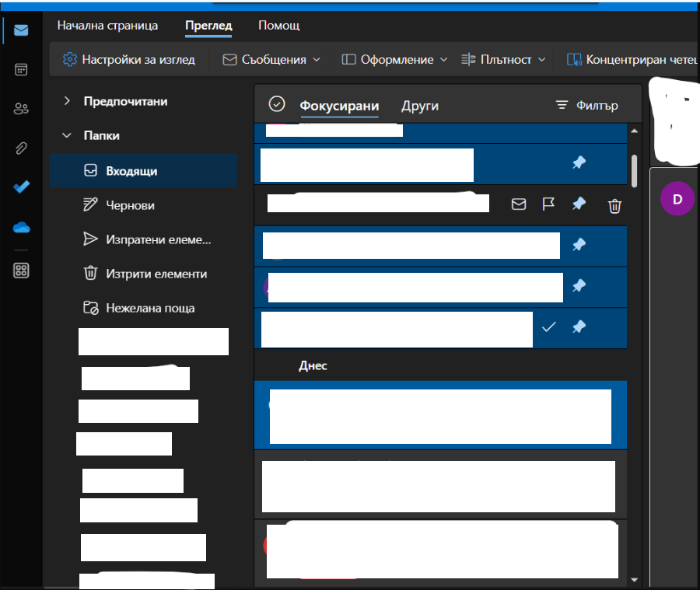Switch to Фокусирани inbox tab
Viewport: 700px width, 590px height.
pos(339,106)
